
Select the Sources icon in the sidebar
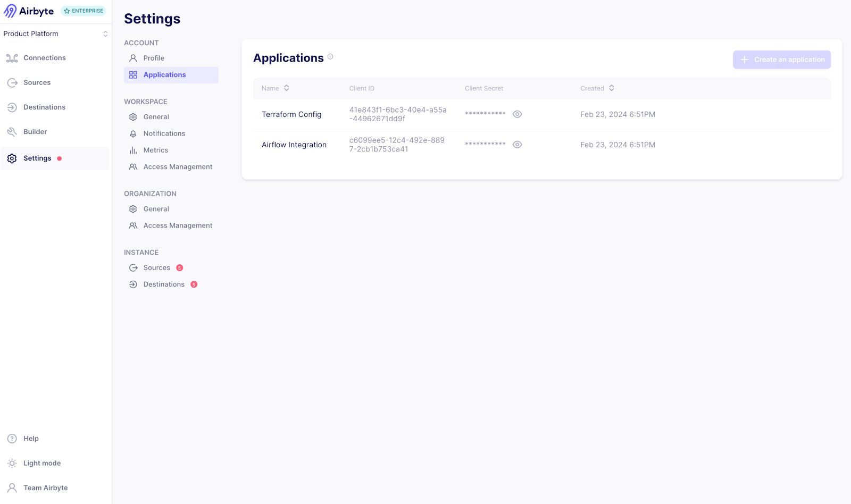[12, 82]
